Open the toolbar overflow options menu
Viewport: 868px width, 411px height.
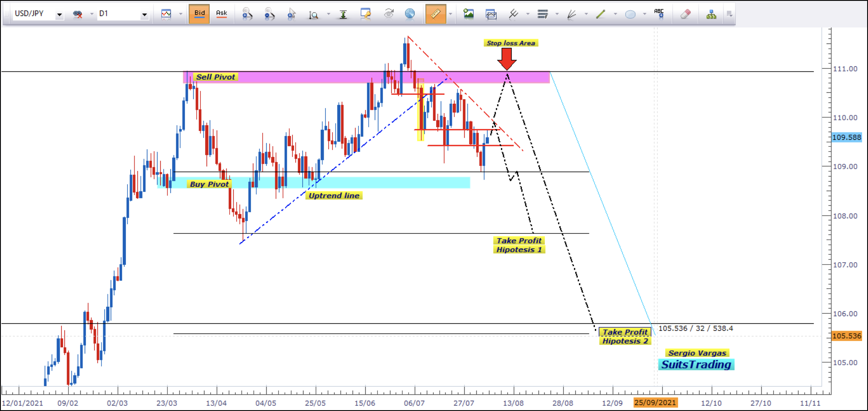click(x=729, y=14)
